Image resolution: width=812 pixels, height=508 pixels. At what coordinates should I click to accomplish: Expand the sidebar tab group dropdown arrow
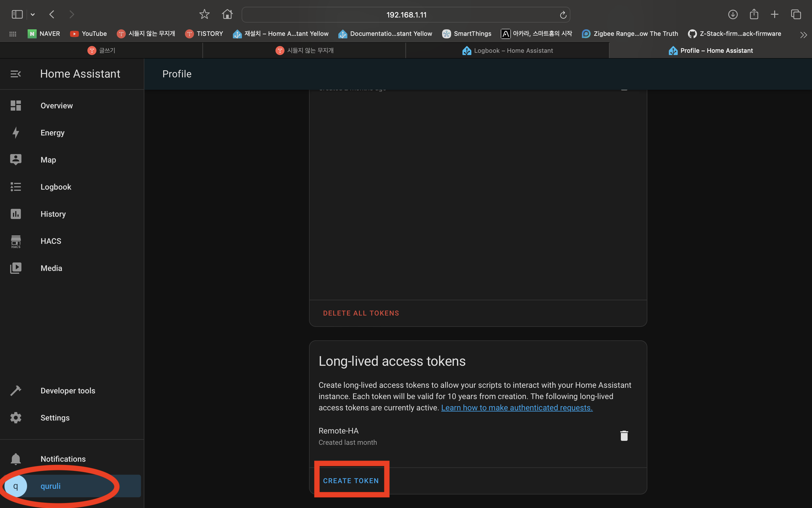[x=32, y=14]
